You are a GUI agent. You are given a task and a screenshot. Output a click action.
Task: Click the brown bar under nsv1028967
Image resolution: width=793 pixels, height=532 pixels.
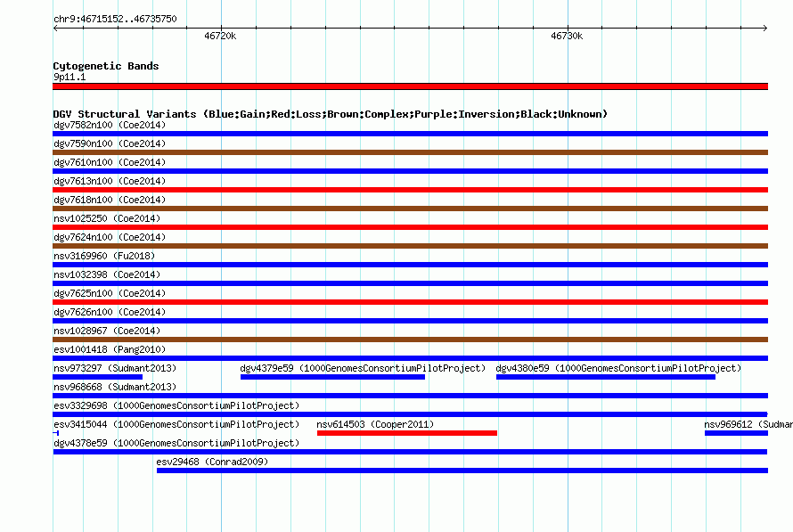pos(410,340)
